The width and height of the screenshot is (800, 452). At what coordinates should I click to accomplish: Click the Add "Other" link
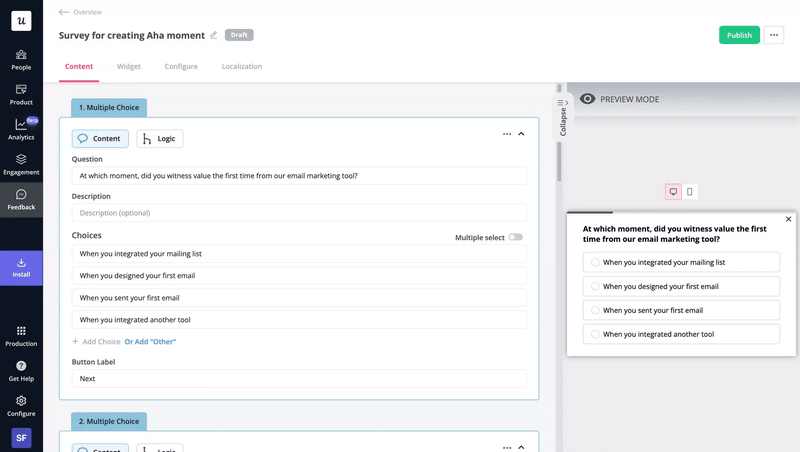click(x=149, y=341)
